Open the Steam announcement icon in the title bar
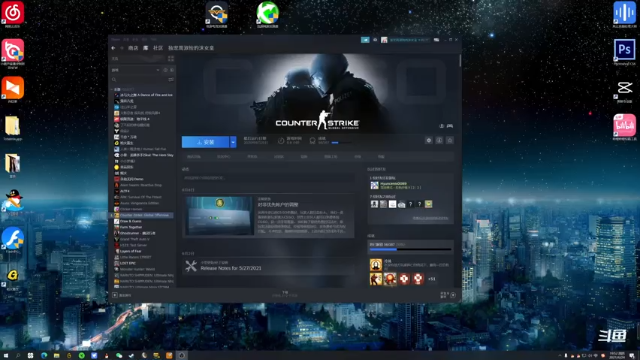 coord(365,40)
